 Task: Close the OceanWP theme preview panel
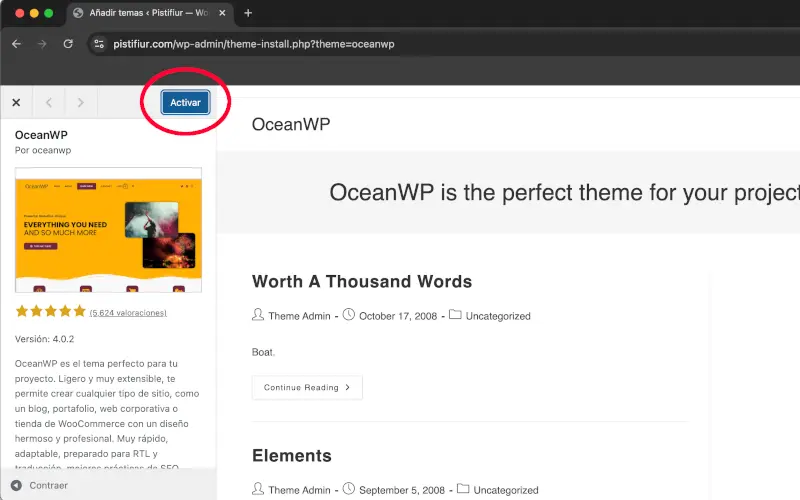(16, 103)
